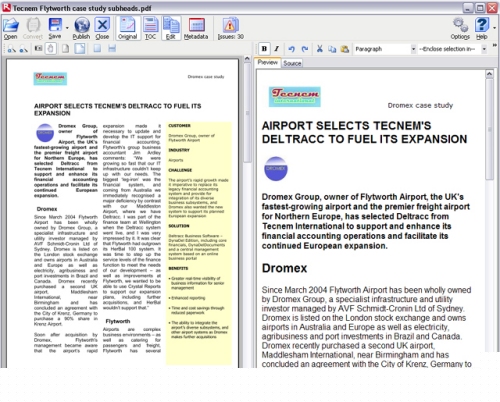Viewport: 500px width, 402px height.
Task: Click the SOLUTION heading in yellow sidebar
Action: (x=179, y=226)
